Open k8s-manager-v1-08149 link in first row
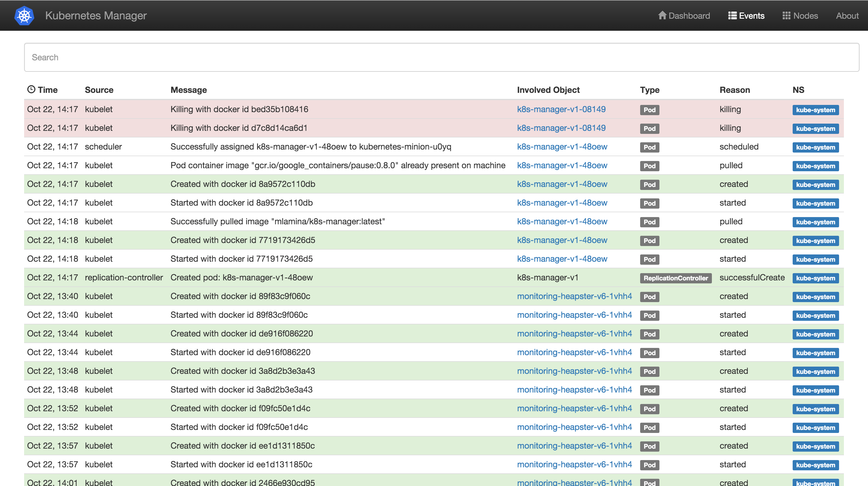Screen dimensions: 868x486 point(561,109)
